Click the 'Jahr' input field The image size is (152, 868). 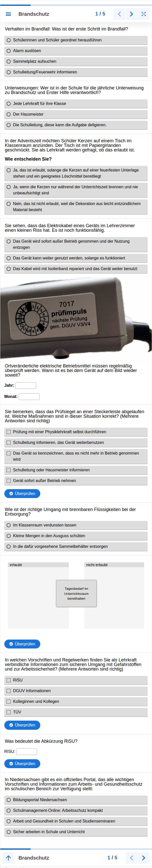coord(26,385)
